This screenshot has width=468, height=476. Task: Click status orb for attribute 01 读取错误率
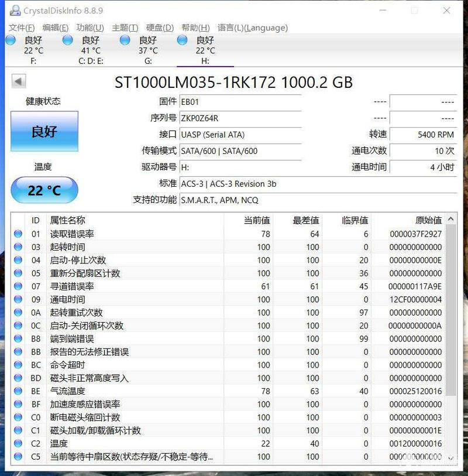click(18, 234)
